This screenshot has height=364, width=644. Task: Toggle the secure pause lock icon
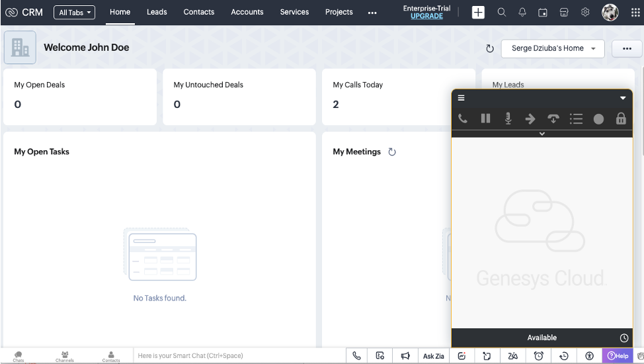[x=621, y=118]
